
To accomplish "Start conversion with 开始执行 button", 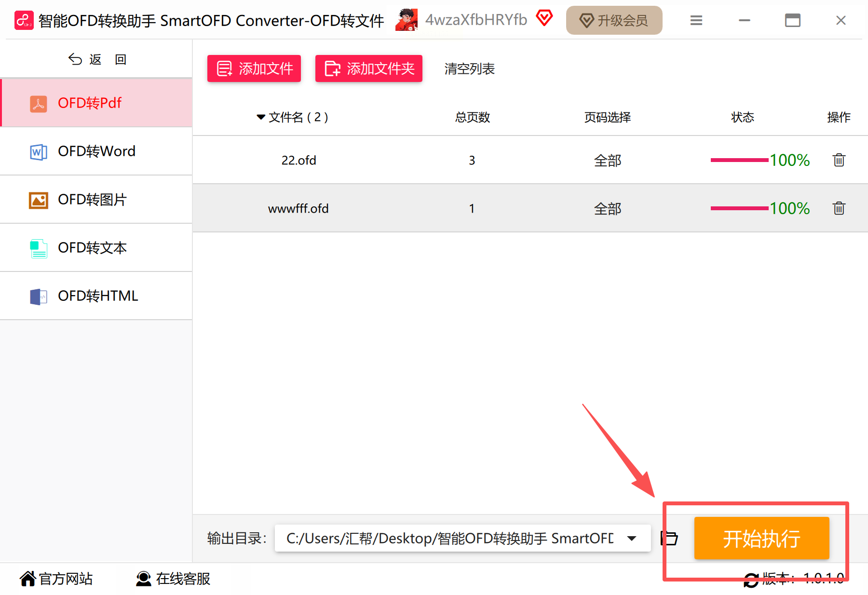I will pos(762,538).
